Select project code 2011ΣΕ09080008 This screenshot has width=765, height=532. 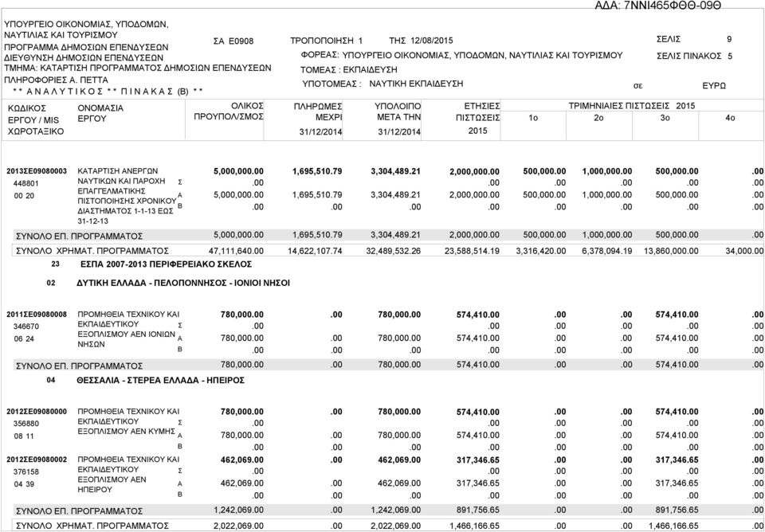(37, 314)
